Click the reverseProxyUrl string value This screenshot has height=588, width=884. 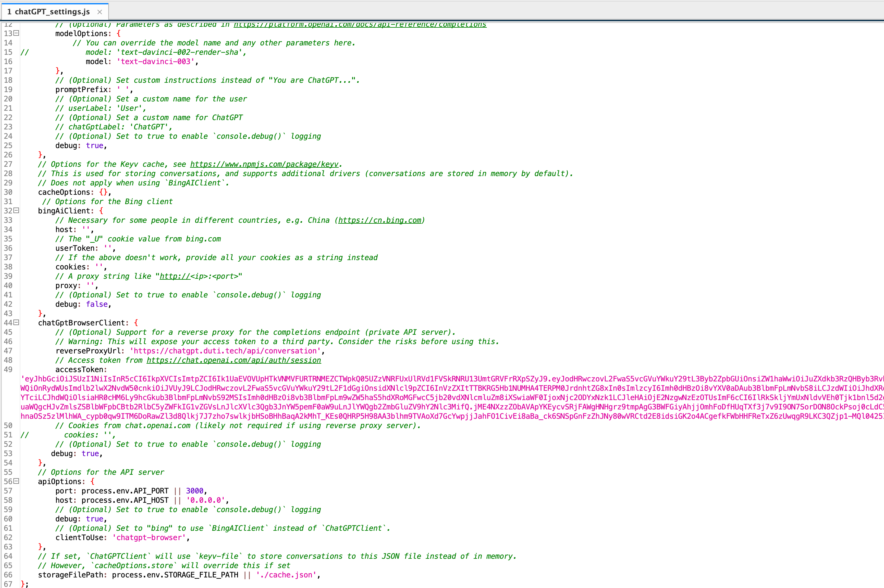click(225, 351)
